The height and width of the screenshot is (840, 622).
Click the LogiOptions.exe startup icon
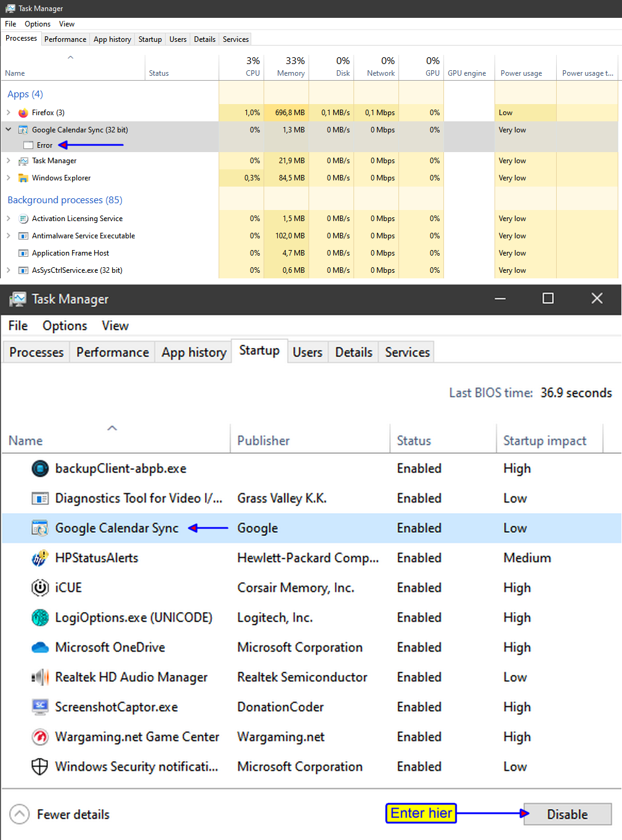click(x=40, y=618)
